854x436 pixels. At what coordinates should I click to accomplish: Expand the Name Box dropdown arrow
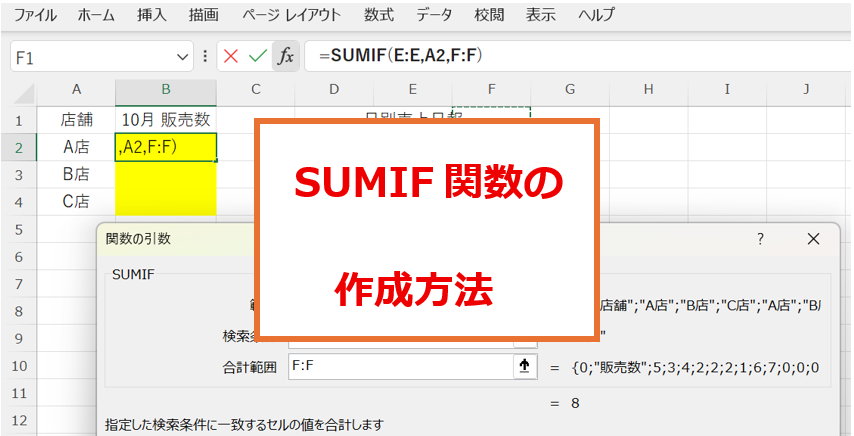[x=183, y=57]
